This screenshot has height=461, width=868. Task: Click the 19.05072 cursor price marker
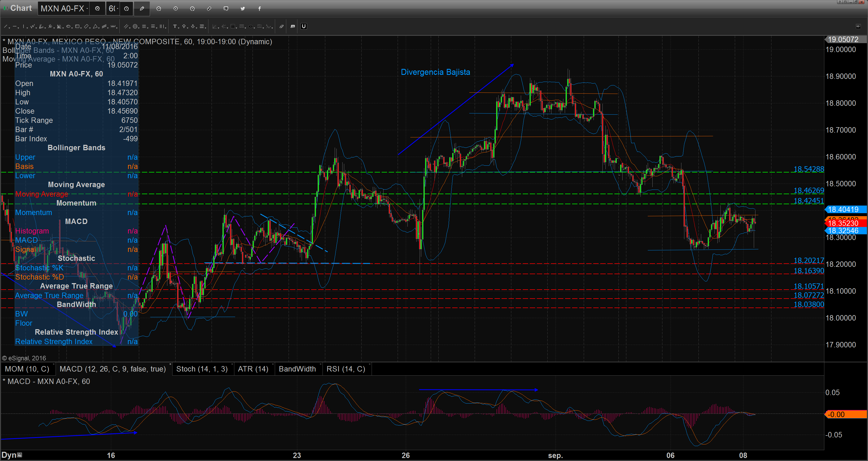click(846, 39)
